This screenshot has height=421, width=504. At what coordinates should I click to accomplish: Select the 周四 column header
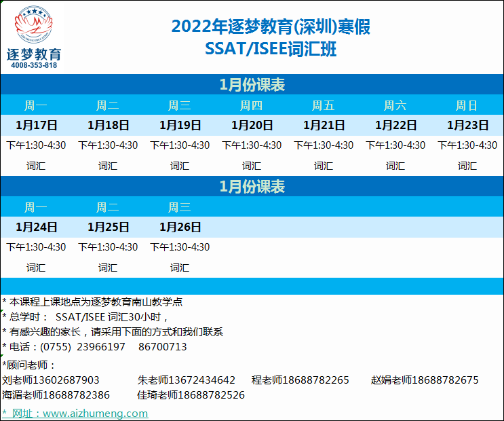coord(252,105)
